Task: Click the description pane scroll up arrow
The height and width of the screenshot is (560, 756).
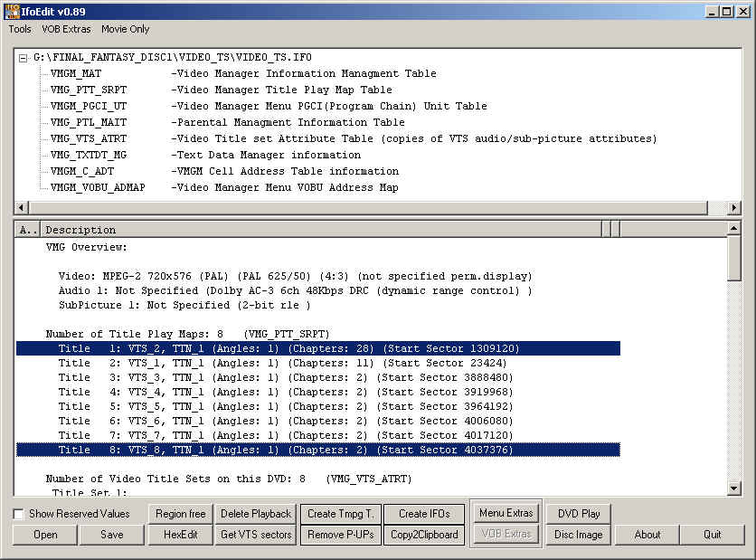Action: coord(733,229)
